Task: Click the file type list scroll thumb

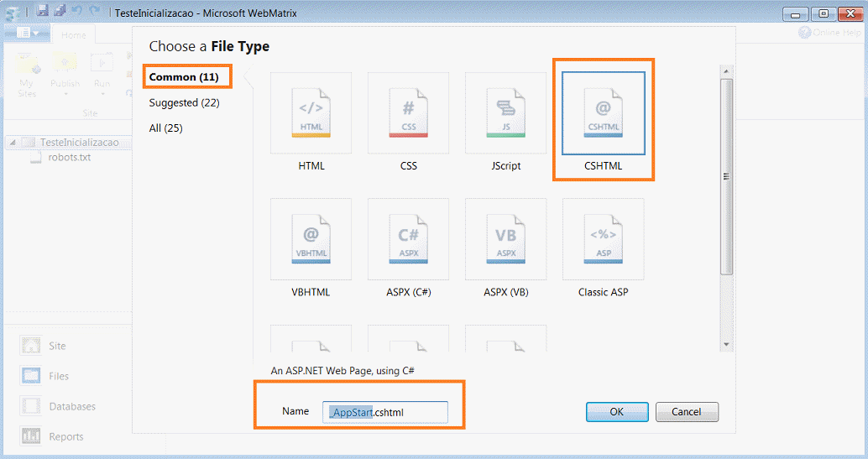Action: coord(726,176)
